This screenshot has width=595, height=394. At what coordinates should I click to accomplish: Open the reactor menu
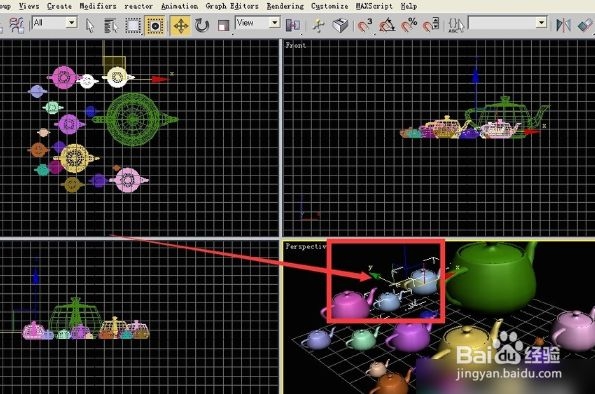click(139, 6)
